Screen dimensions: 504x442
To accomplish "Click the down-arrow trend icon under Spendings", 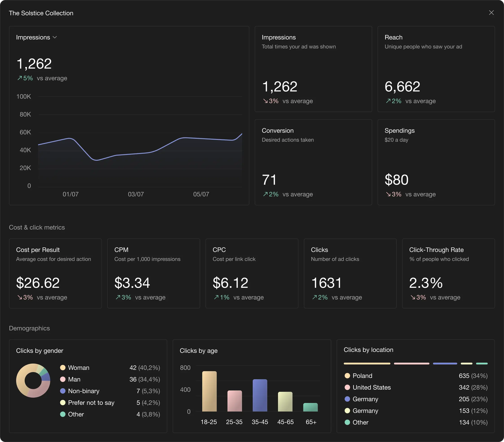I will tap(388, 194).
